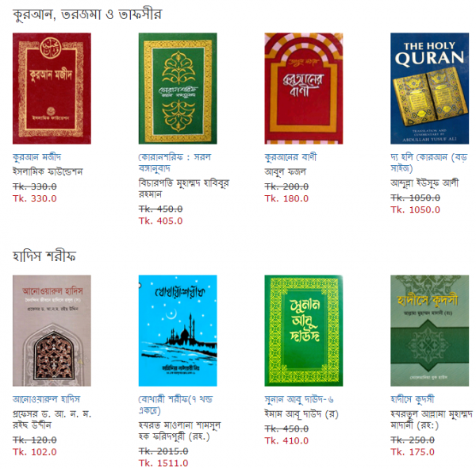This screenshot has height=469, width=476.
Task: Open the কুরআনের বাণী title link
Action: tap(290, 157)
